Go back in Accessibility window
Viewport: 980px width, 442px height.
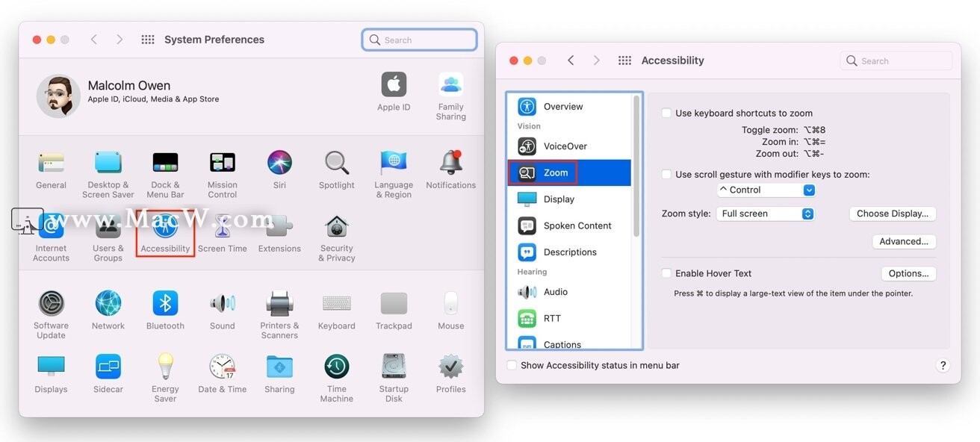[x=571, y=60]
